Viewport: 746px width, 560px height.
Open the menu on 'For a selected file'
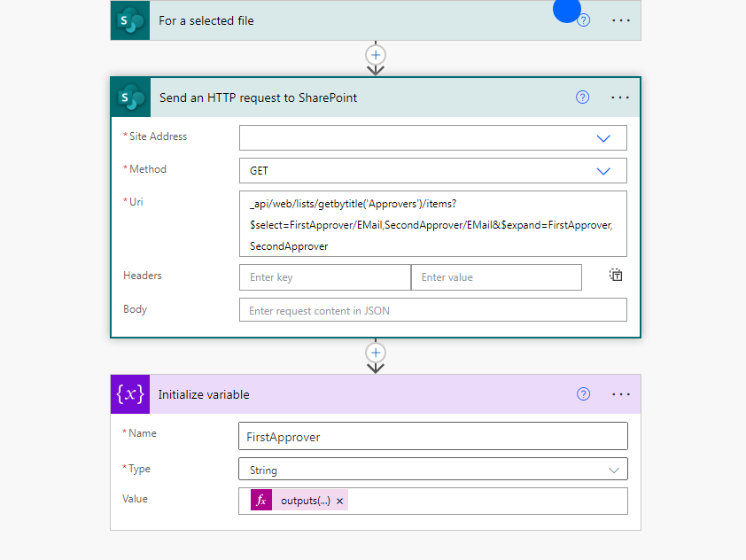(x=620, y=19)
